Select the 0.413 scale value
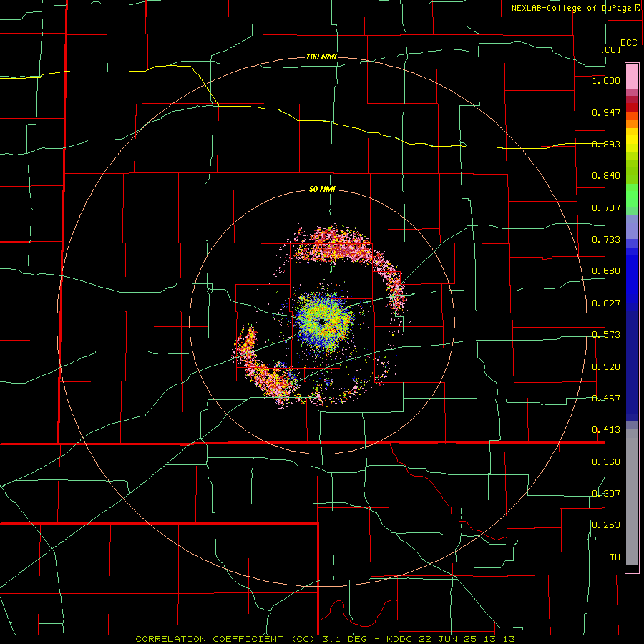Screen dimensions: 644x644 (x=606, y=430)
